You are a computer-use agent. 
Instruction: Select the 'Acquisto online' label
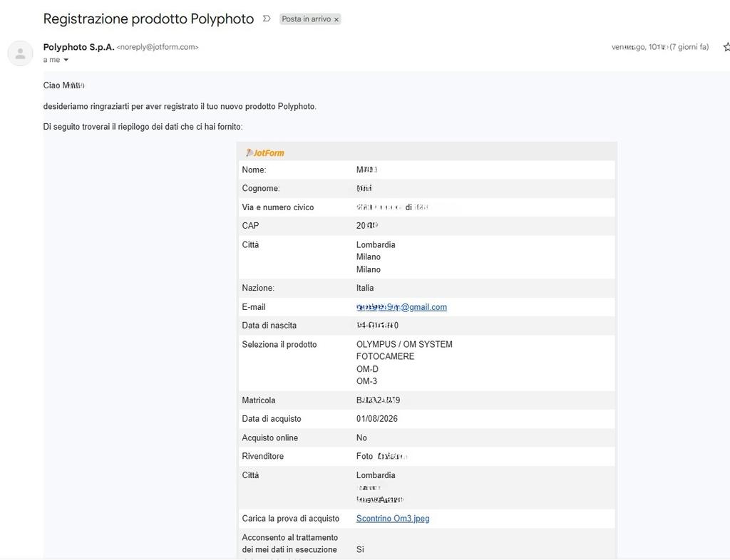(269, 437)
